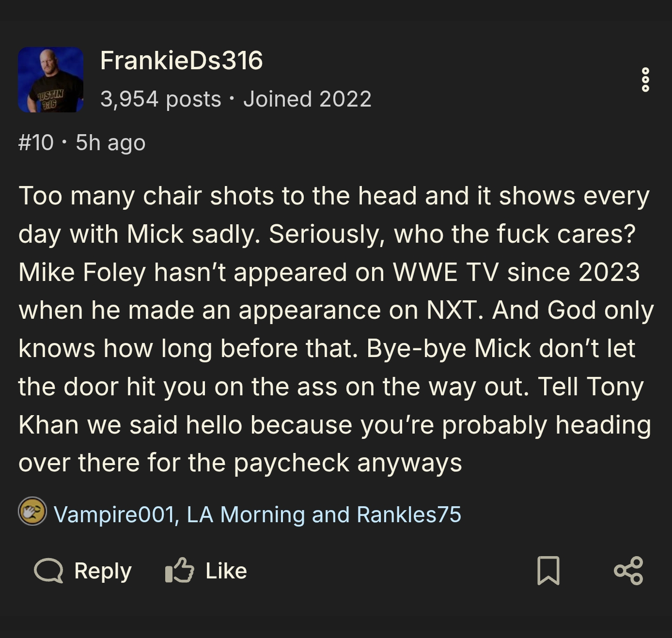Click the Reply speech bubble icon
Screen dimensions: 672x638
(x=48, y=571)
